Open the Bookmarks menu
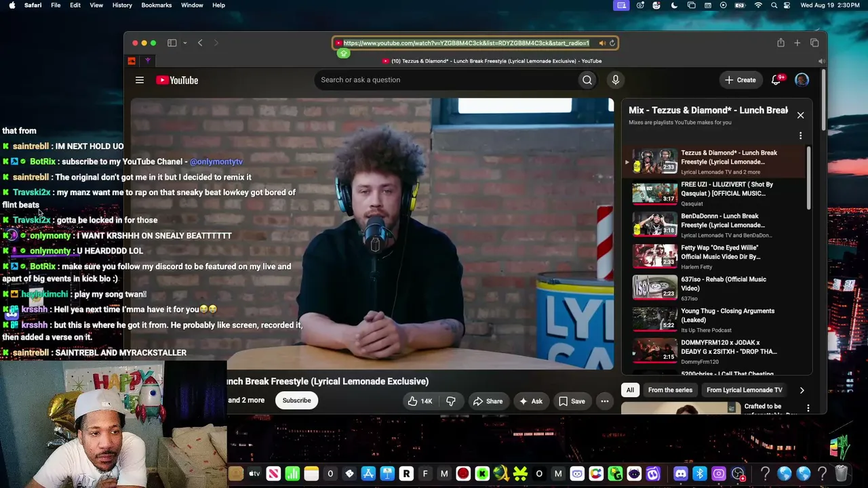The height and width of the screenshot is (488, 868). point(157,5)
